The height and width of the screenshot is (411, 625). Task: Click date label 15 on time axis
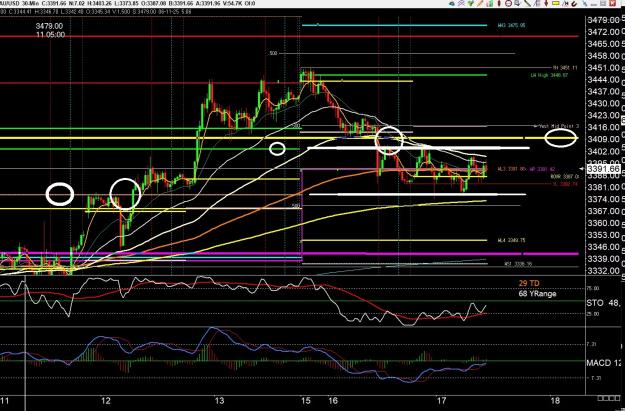click(x=306, y=400)
